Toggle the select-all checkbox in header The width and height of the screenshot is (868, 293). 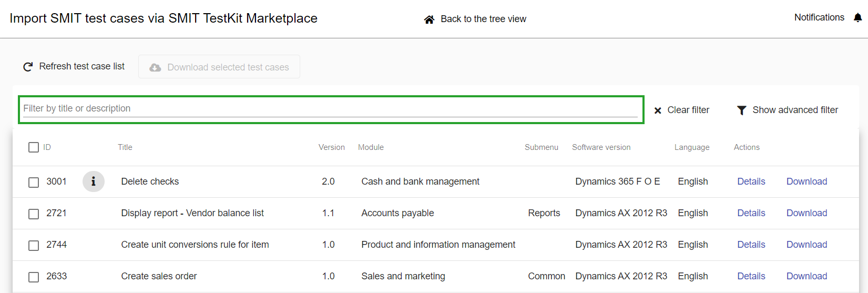tap(34, 147)
